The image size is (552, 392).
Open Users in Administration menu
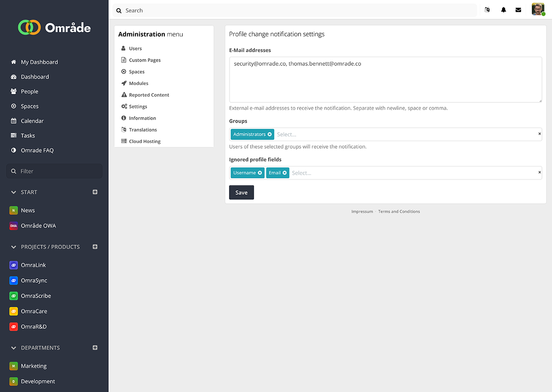[135, 49]
